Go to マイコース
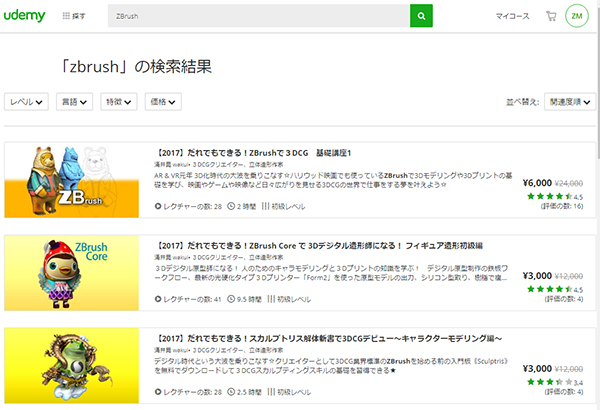The image size is (600, 410). click(x=513, y=17)
